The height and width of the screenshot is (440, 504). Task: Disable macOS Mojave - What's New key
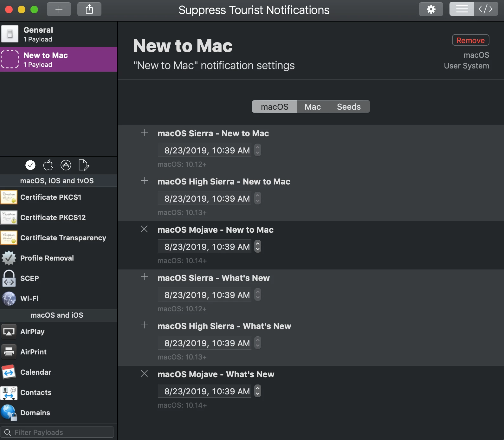pos(144,373)
